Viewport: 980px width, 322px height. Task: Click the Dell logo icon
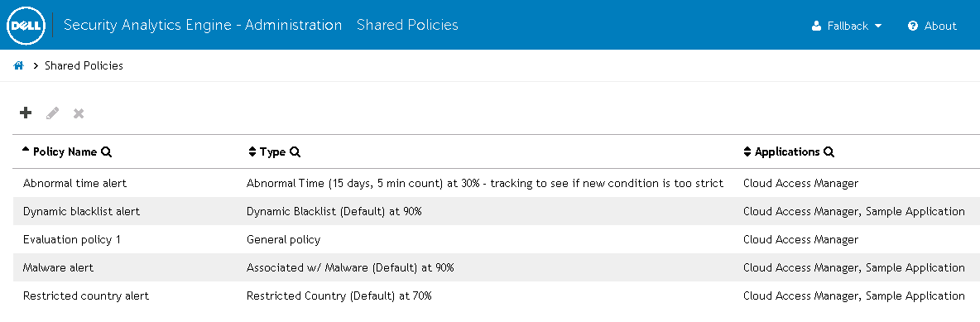pos(26,26)
